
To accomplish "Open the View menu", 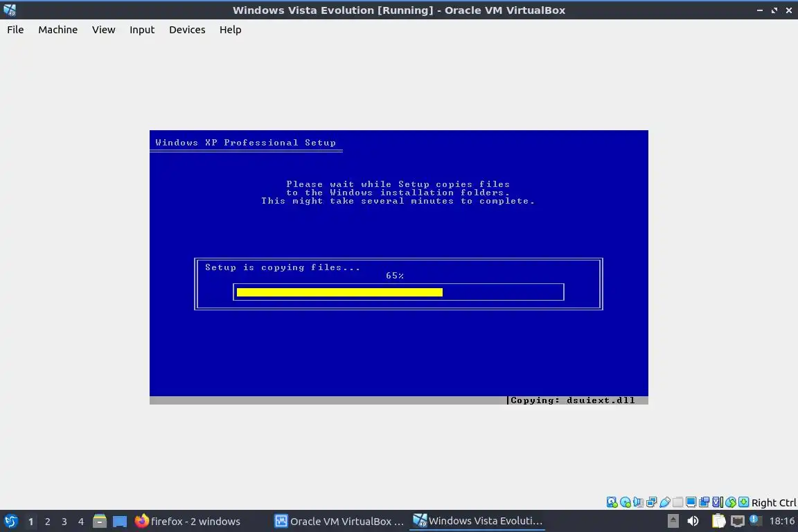I will tap(103, 30).
